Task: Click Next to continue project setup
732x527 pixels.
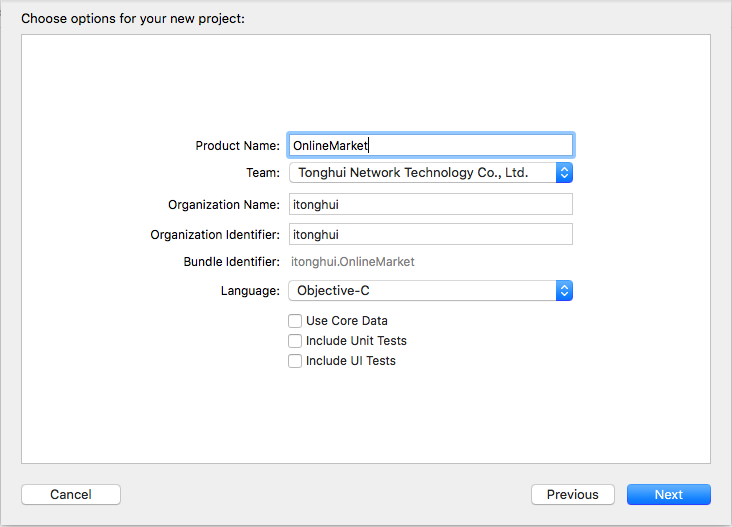Action: point(669,494)
